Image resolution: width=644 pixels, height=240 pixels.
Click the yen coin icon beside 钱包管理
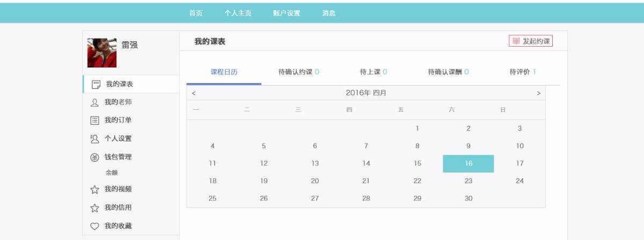point(94,157)
